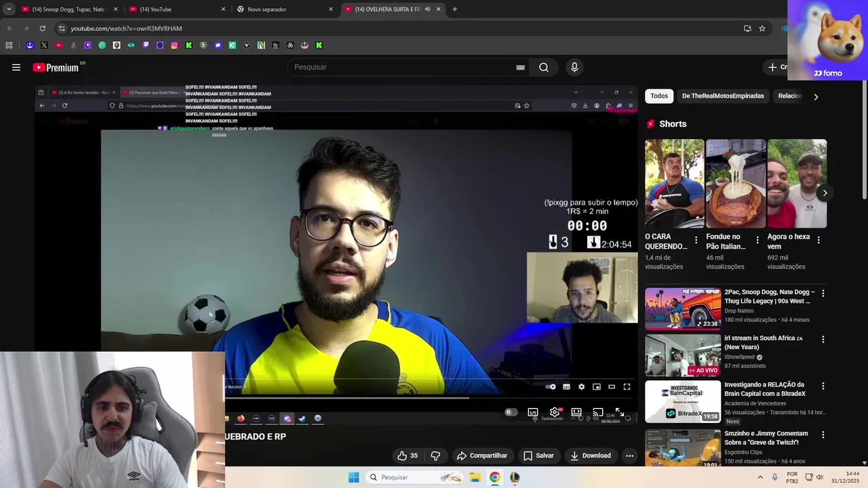The image size is (868, 488).
Task: Bookmark this page with the star icon
Action: pos(762,28)
